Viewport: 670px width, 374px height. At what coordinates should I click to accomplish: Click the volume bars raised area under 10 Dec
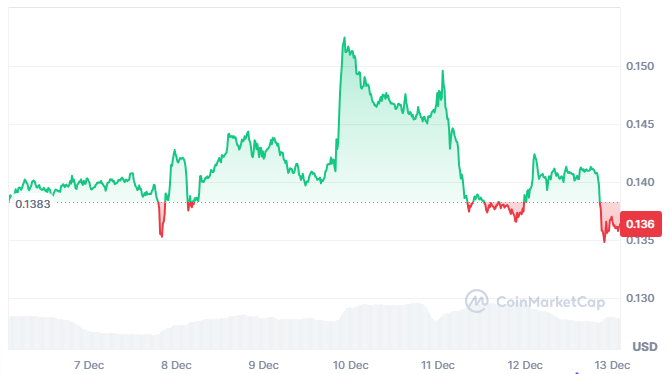385,327
